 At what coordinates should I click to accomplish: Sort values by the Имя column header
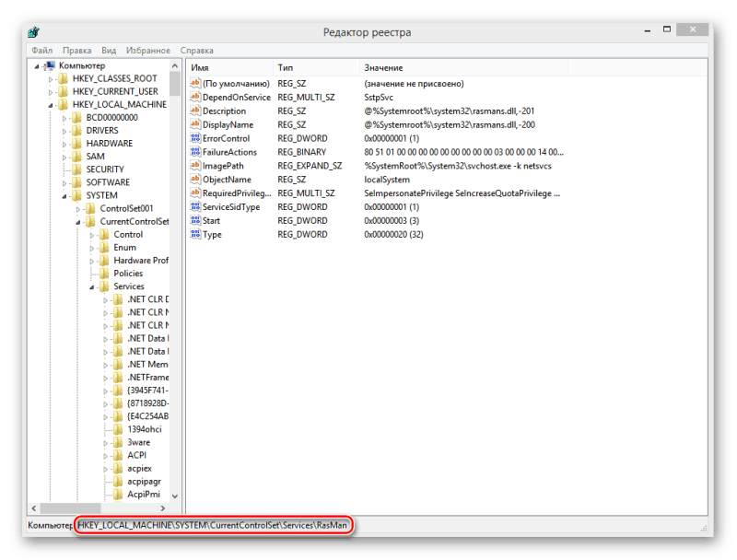point(229,67)
